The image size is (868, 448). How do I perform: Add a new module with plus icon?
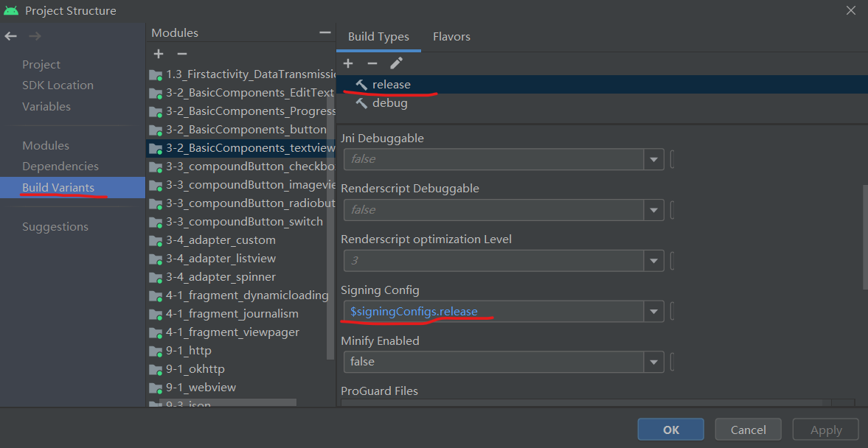(x=158, y=53)
